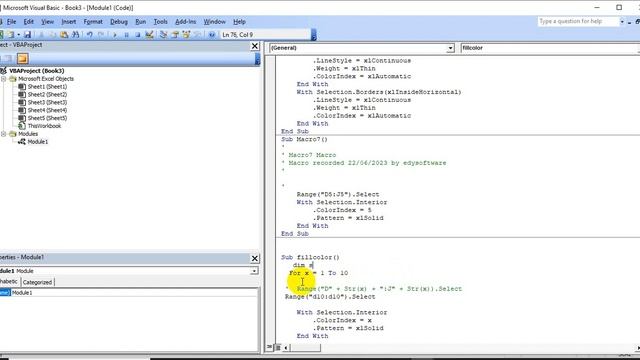Click the Full Module View button
Viewport: 640px width, 360px height.
click(x=278, y=347)
